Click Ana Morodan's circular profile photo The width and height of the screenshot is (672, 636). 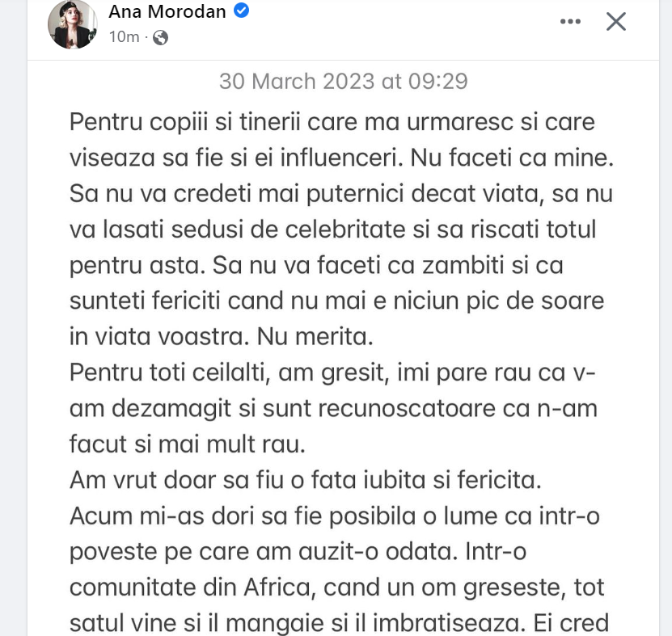73,27
